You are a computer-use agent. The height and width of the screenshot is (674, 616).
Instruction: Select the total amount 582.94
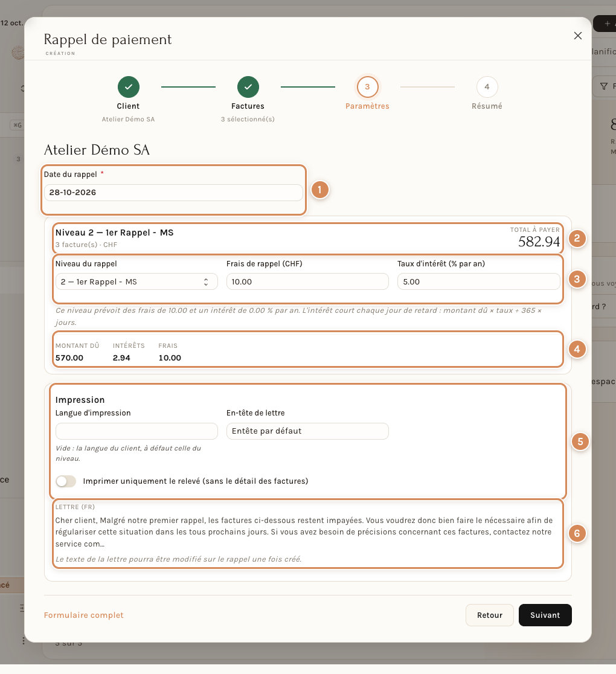click(539, 242)
